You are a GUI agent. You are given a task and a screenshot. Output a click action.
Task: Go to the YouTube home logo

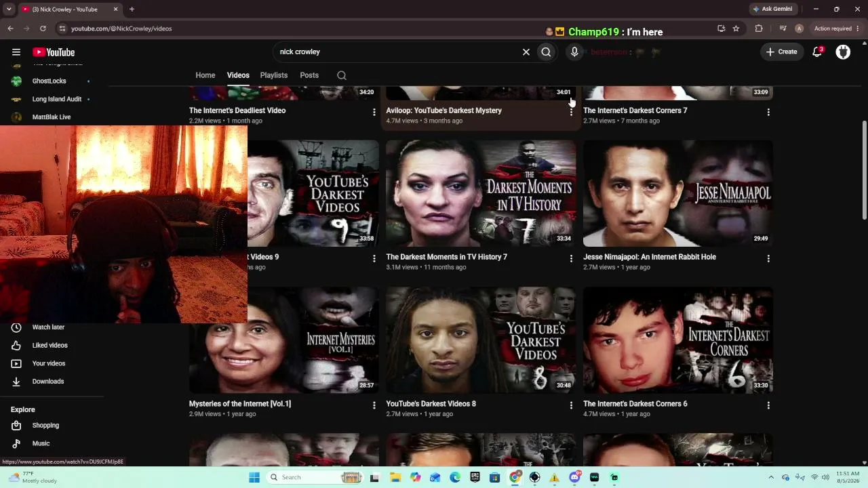click(x=54, y=52)
